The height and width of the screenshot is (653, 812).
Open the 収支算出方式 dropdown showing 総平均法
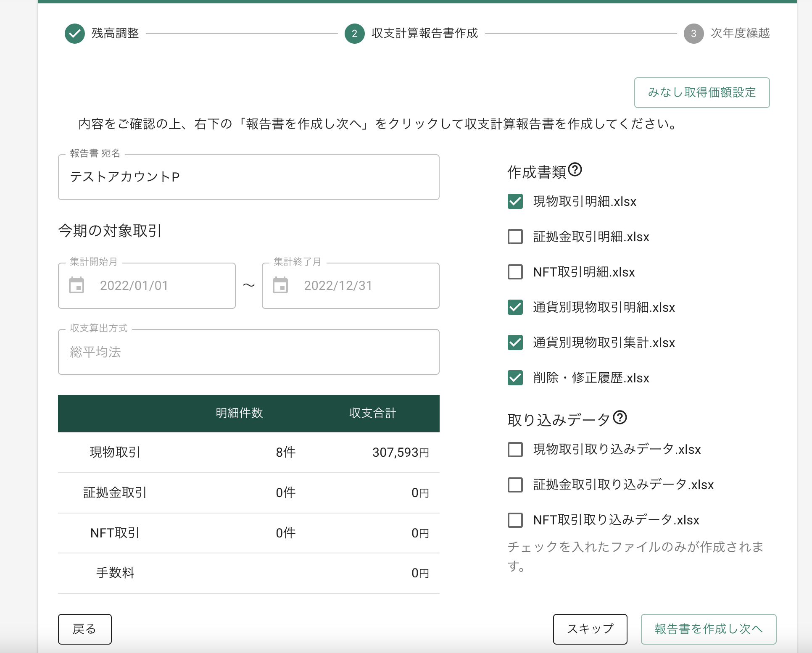tap(248, 352)
